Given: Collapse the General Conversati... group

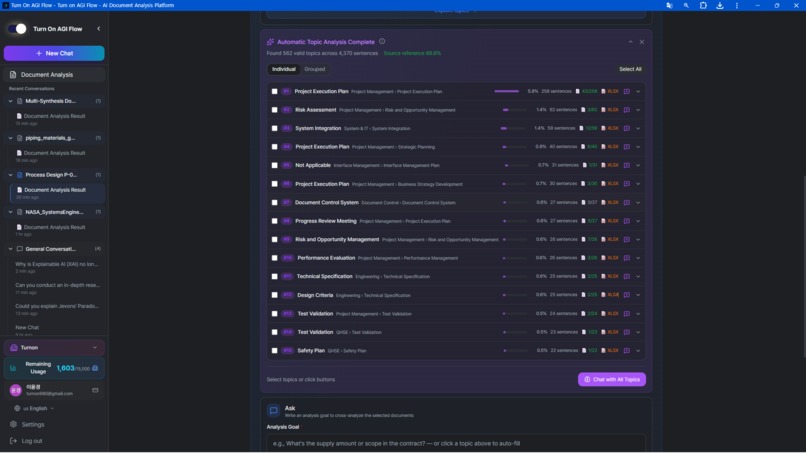Looking at the screenshot, I should pos(10,249).
